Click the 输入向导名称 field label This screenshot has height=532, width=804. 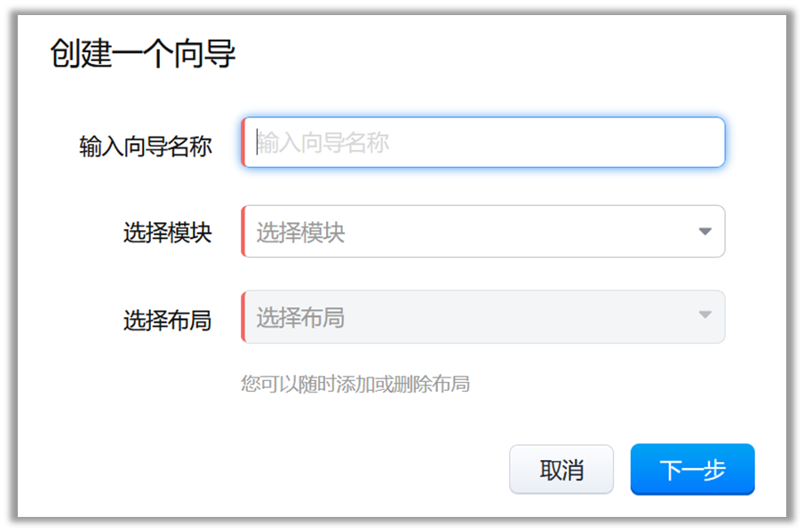tap(146, 146)
